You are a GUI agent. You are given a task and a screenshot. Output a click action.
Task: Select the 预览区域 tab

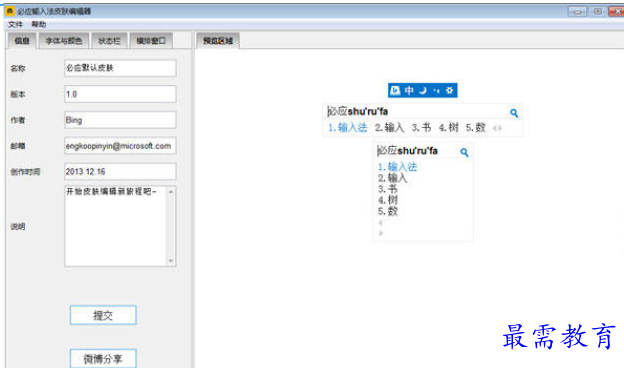click(x=218, y=41)
